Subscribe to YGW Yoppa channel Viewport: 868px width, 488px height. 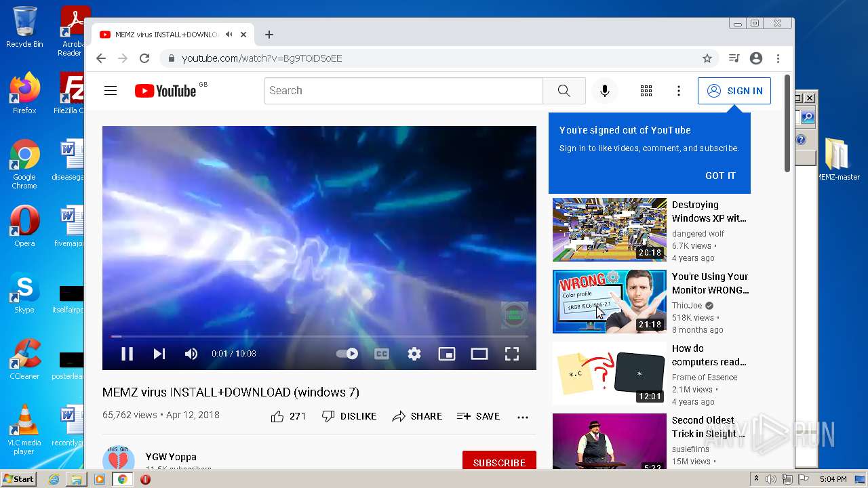pyautogui.click(x=499, y=462)
